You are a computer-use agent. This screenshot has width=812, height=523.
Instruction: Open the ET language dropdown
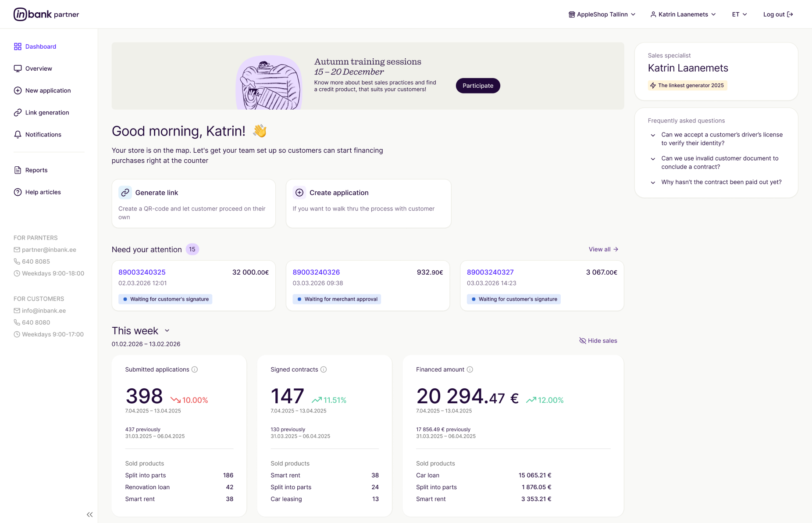740,14
